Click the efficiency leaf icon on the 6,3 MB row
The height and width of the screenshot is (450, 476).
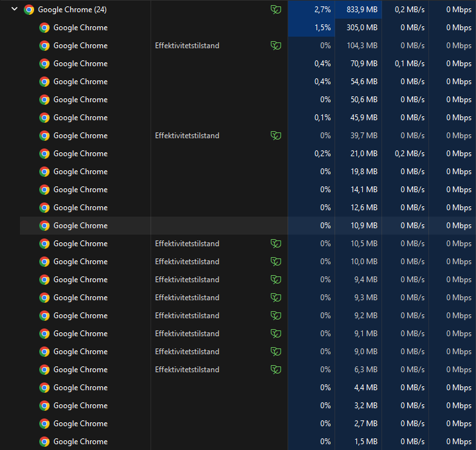pyautogui.click(x=276, y=370)
